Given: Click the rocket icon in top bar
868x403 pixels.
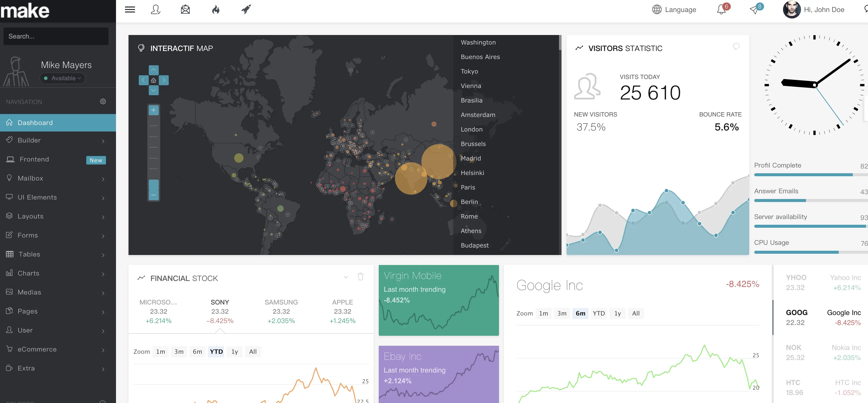Looking at the screenshot, I should pyautogui.click(x=246, y=9).
